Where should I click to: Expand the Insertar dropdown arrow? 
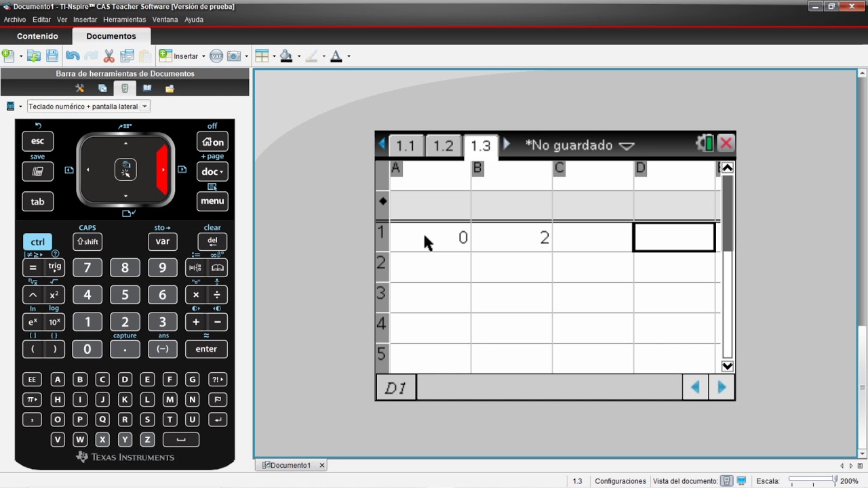pyautogui.click(x=203, y=57)
